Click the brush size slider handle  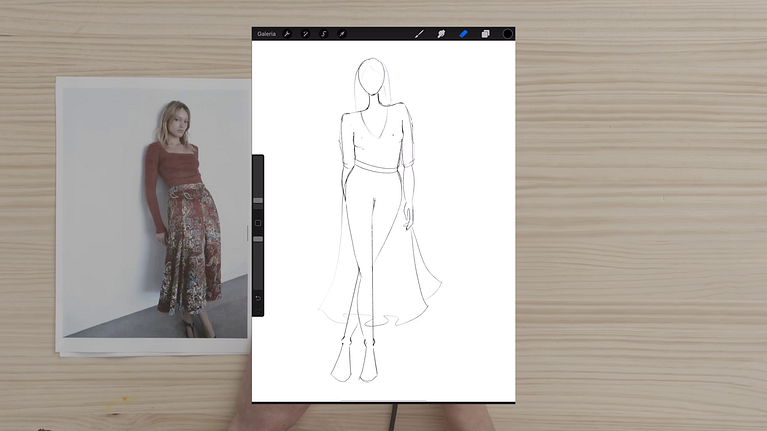pyautogui.click(x=258, y=201)
